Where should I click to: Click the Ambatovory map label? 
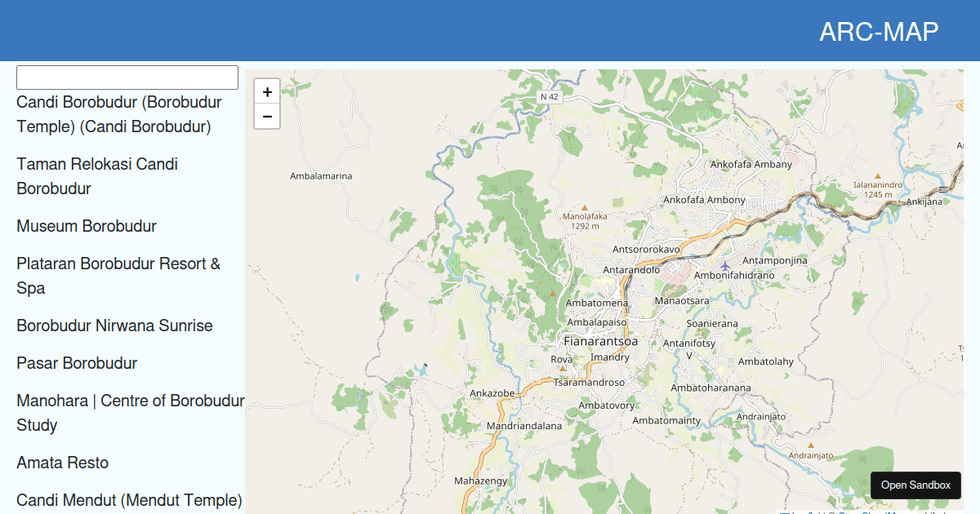pyautogui.click(x=606, y=405)
